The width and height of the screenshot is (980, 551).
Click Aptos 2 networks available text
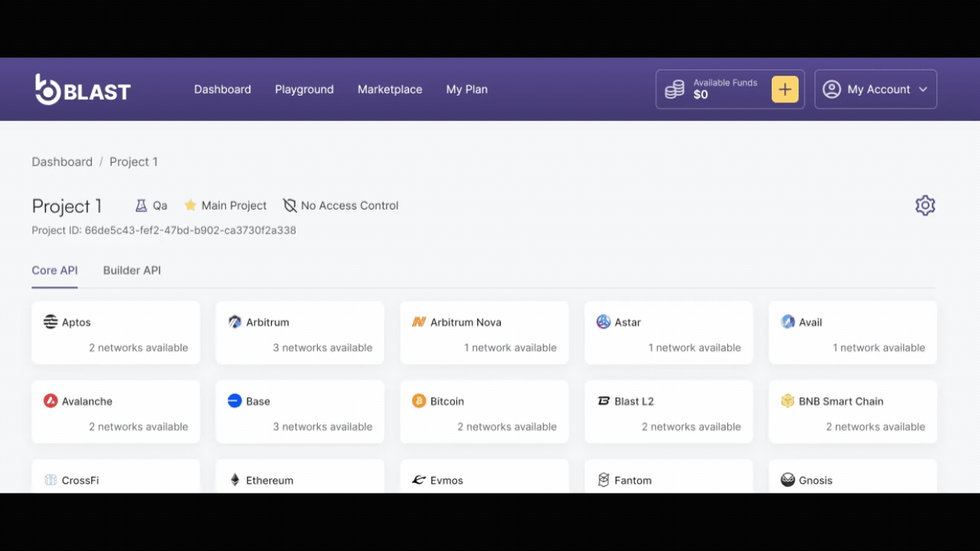139,347
